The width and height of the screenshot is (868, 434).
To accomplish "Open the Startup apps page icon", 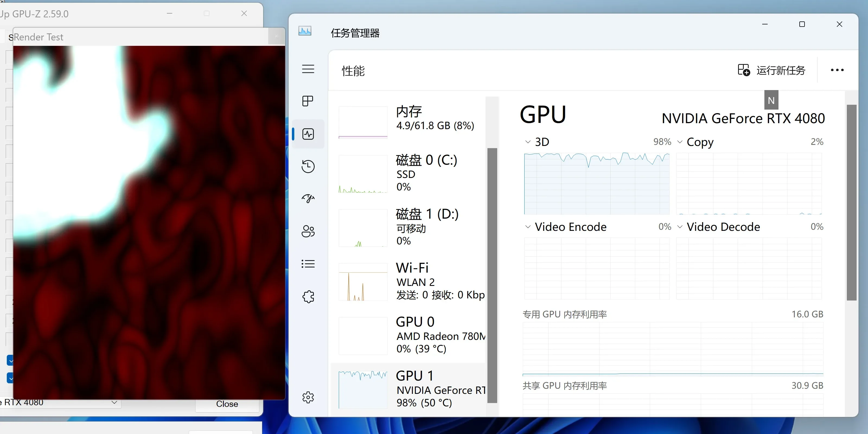I will click(308, 198).
